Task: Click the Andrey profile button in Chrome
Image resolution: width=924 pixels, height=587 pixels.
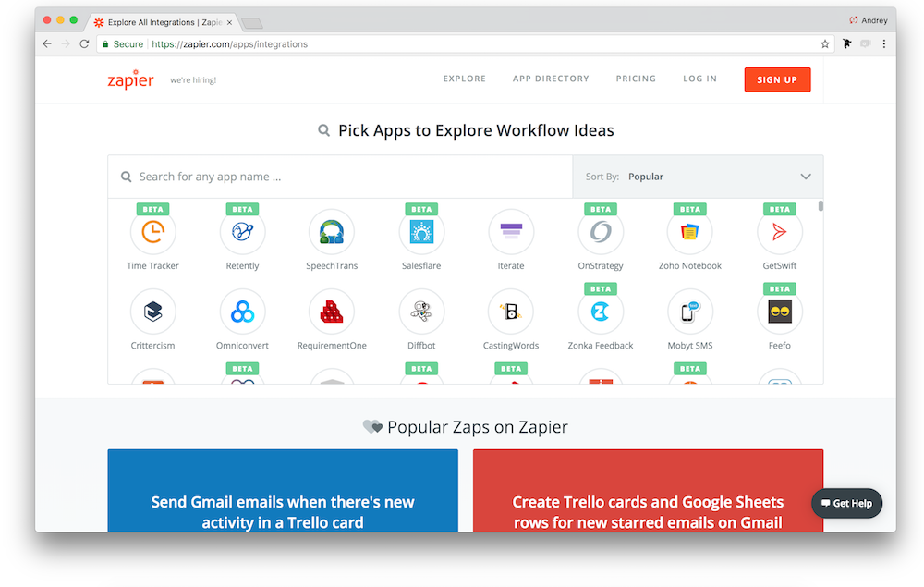Action: click(x=868, y=20)
